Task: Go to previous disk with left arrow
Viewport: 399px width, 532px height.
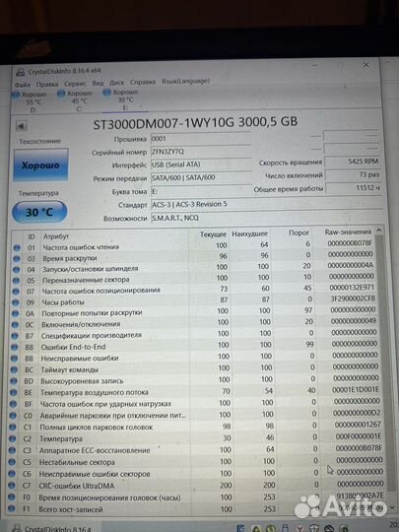Action: tap(21, 126)
